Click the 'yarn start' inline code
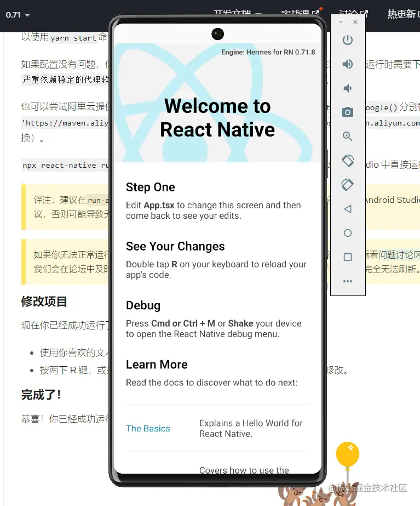Image resolution: width=420 pixels, height=506 pixels. 73,38
